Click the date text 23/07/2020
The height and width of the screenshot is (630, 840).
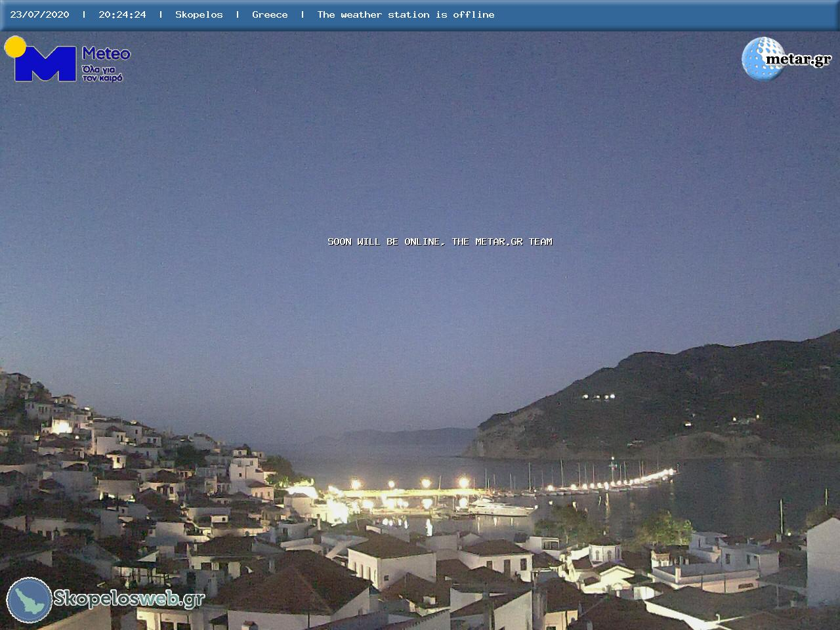[39, 14]
